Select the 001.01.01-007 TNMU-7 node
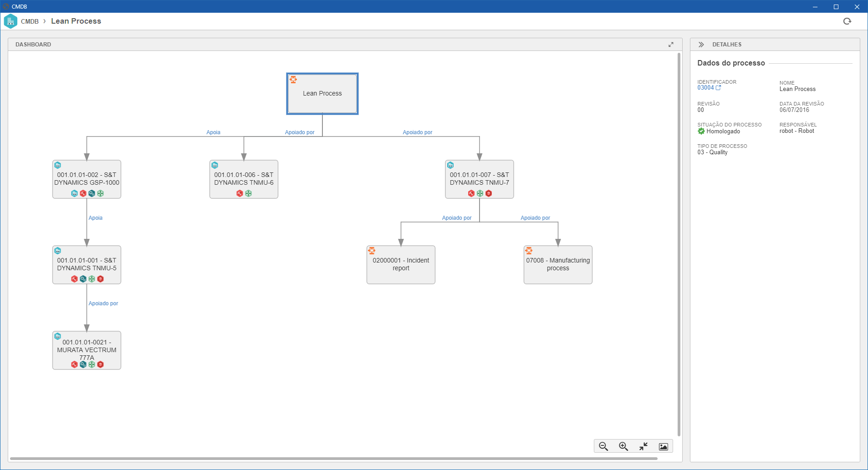The width and height of the screenshot is (868, 470). coord(480,179)
